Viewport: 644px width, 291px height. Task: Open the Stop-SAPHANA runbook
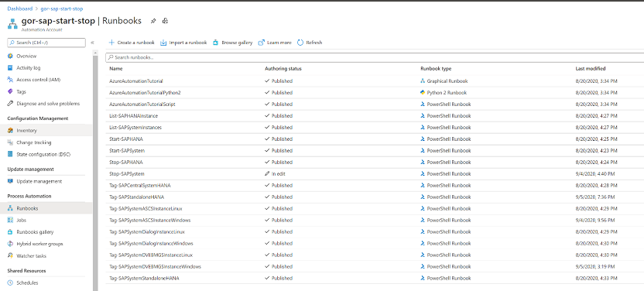tap(126, 162)
